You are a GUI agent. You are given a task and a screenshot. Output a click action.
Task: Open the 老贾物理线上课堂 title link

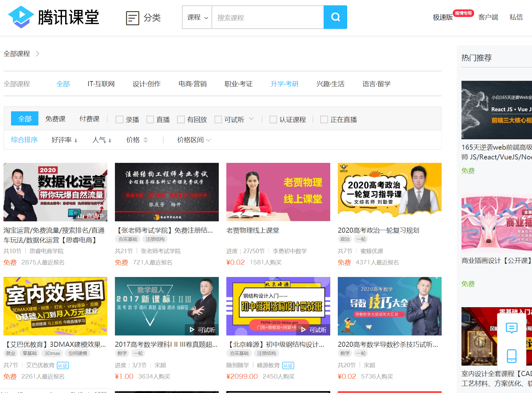coord(253,230)
